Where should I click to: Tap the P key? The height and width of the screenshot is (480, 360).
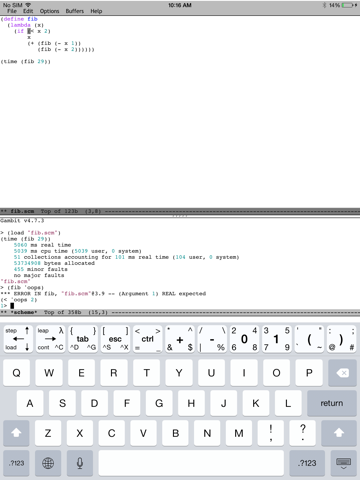[x=309, y=373]
